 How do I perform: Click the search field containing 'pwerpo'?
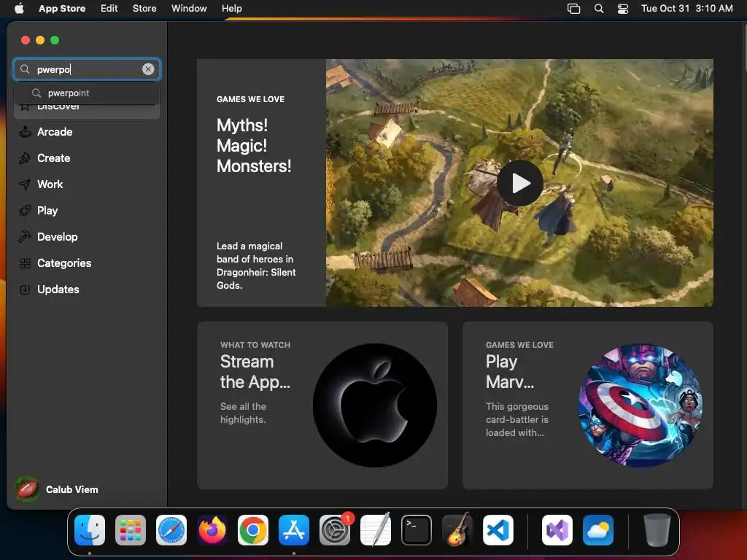tap(87, 69)
